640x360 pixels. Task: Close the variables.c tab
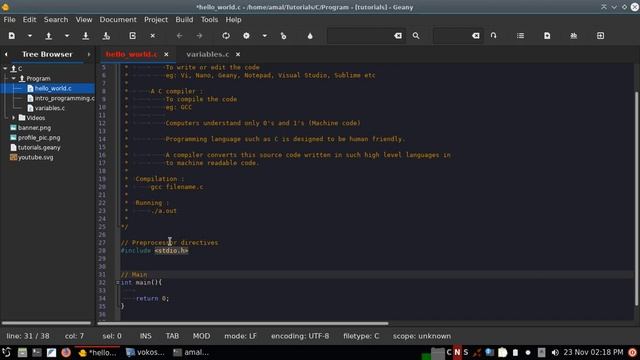pos(238,54)
